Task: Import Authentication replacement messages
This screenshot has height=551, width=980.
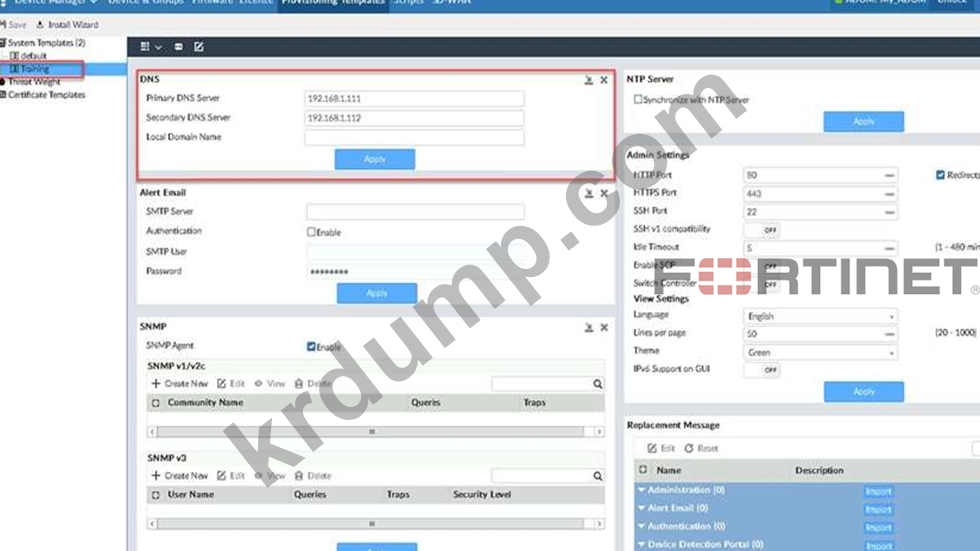Action: pyautogui.click(x=878, y=528)
